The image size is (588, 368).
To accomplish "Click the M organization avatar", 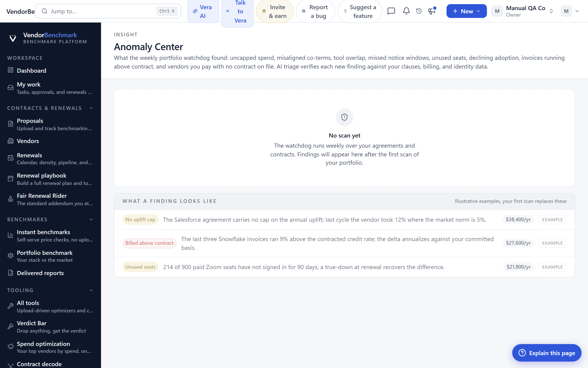I will [497, 11].
